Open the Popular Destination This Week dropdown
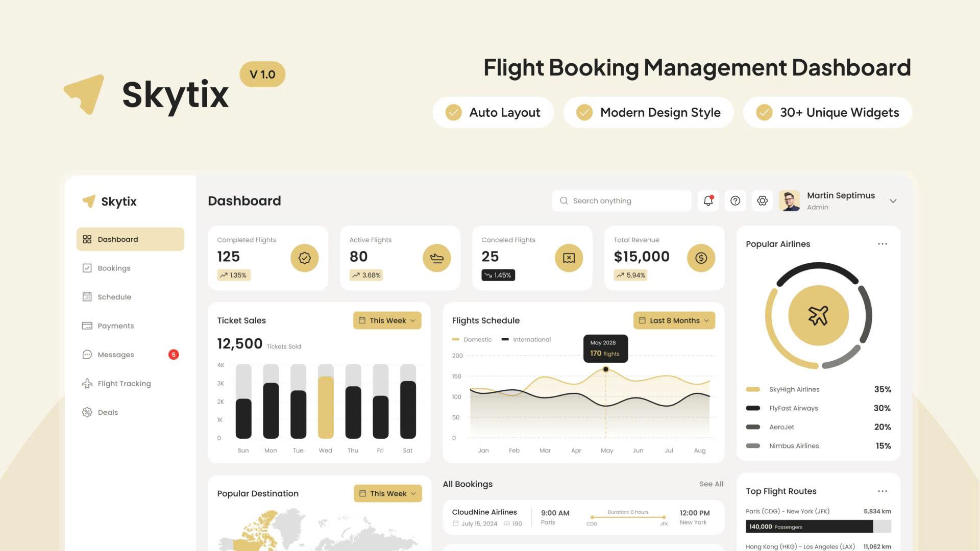The image size is (980, 551). [x=388, y=493]
